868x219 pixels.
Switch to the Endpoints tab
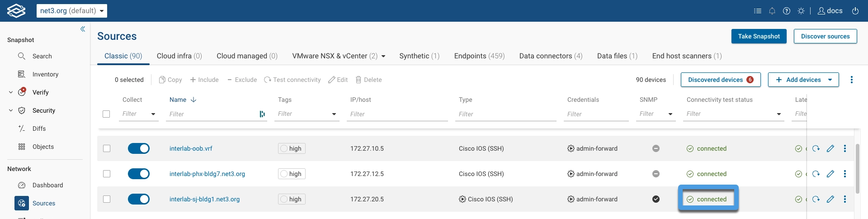point(479,56)
